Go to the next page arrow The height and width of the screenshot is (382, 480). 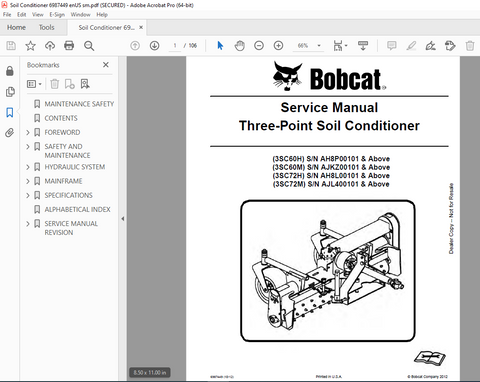154,46
